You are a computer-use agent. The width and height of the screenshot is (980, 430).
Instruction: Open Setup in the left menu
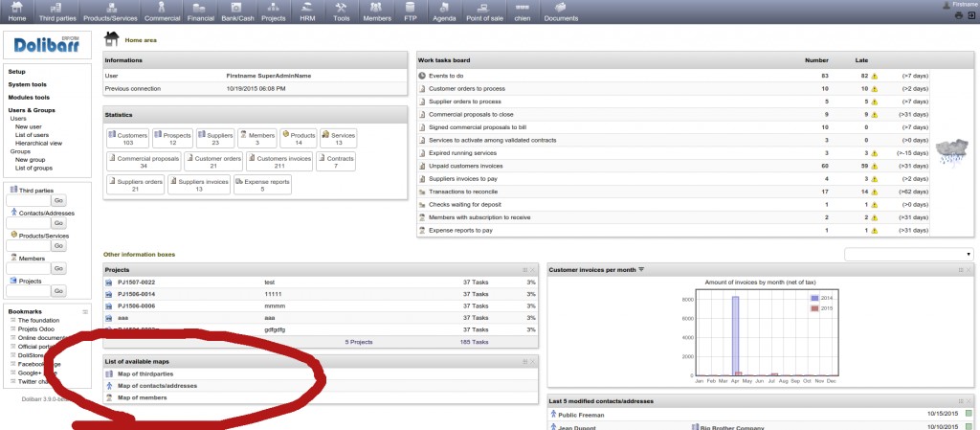point(17,72)
